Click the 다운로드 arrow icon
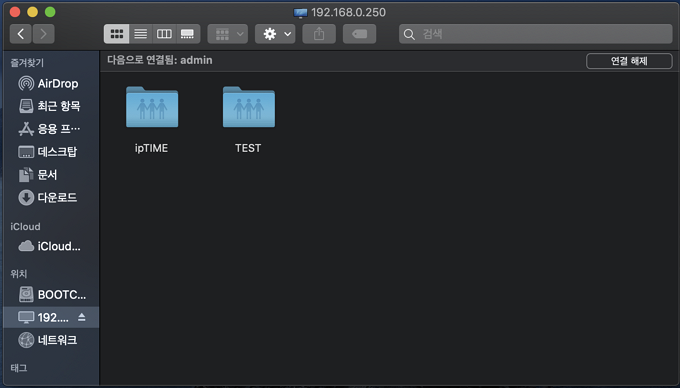 (26, 198)
